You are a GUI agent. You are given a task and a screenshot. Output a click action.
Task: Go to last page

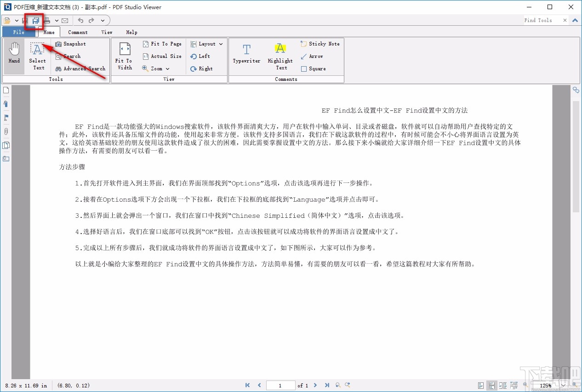tap(327, 385)
